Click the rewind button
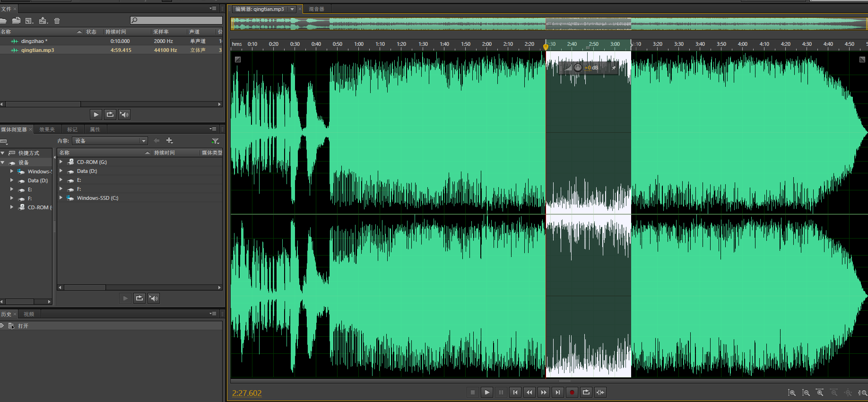The width and height of the screenshot is (868, 402). [x=529, y=392]
